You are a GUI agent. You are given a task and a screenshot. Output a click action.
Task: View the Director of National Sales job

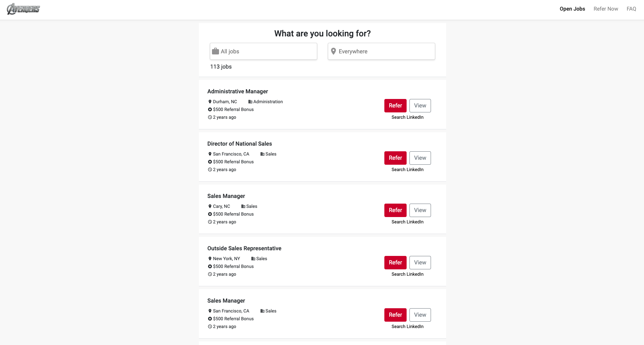420,158
